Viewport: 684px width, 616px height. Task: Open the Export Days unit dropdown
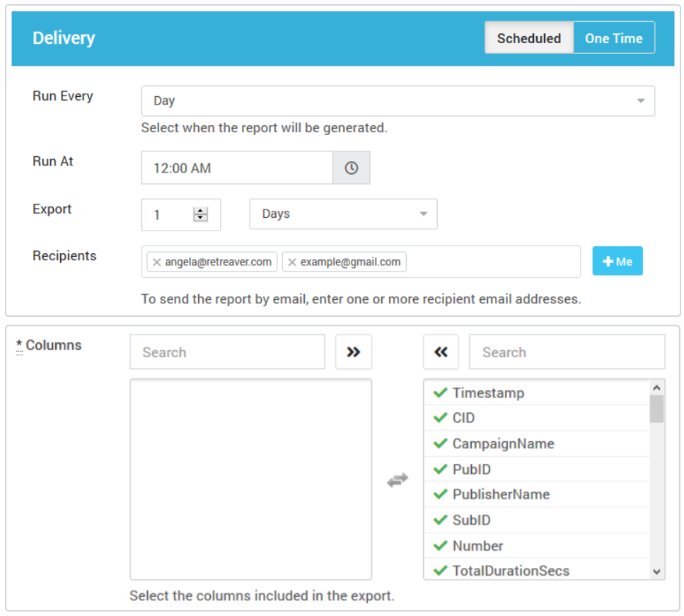[343, 214]
